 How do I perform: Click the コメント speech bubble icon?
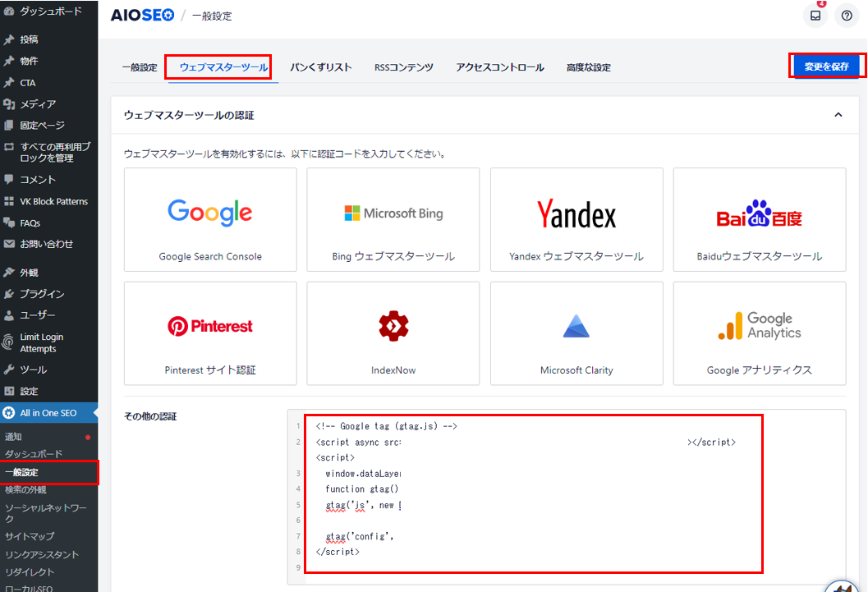click(x=9, y=179)
